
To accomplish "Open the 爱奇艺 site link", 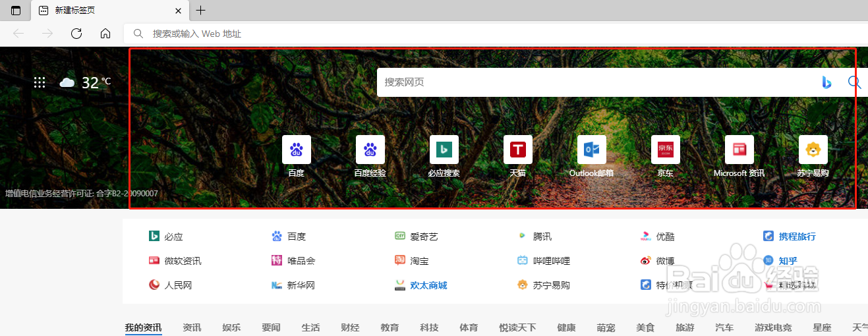I will [x=416, y=237].
